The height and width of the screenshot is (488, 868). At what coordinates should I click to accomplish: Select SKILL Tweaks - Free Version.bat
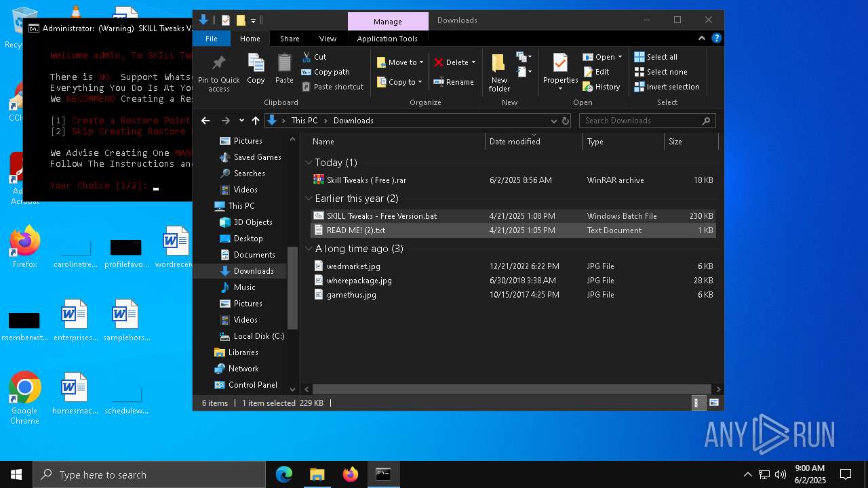tap(513, 216)
